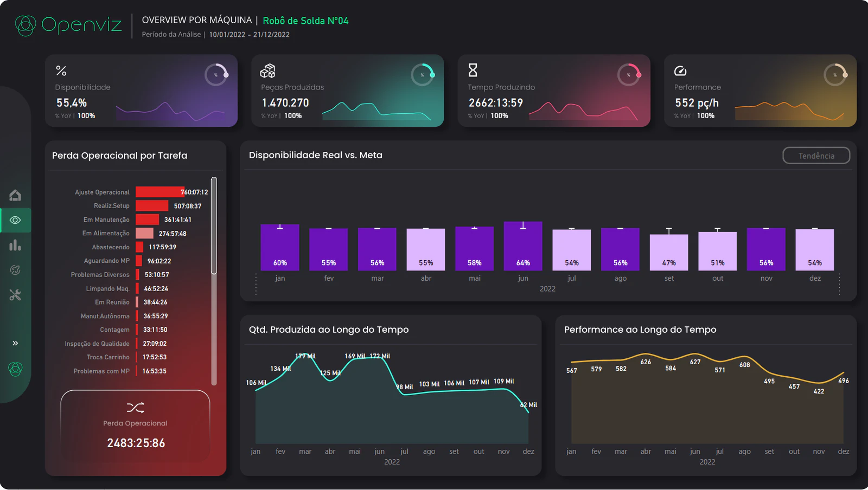Click the 1.470.270 Peças Produzidas value

click(x=285, y=103)
